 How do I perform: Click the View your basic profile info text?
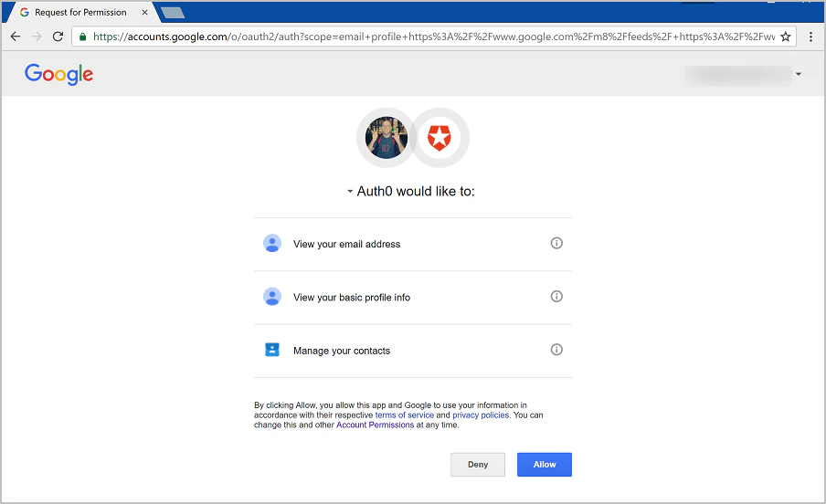click(352, 298)
